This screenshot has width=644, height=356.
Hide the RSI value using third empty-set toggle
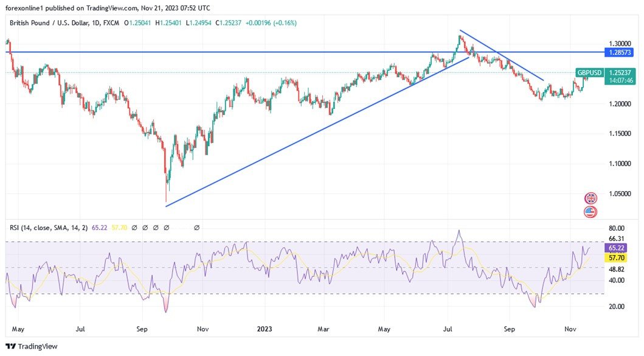pos(155,227)
